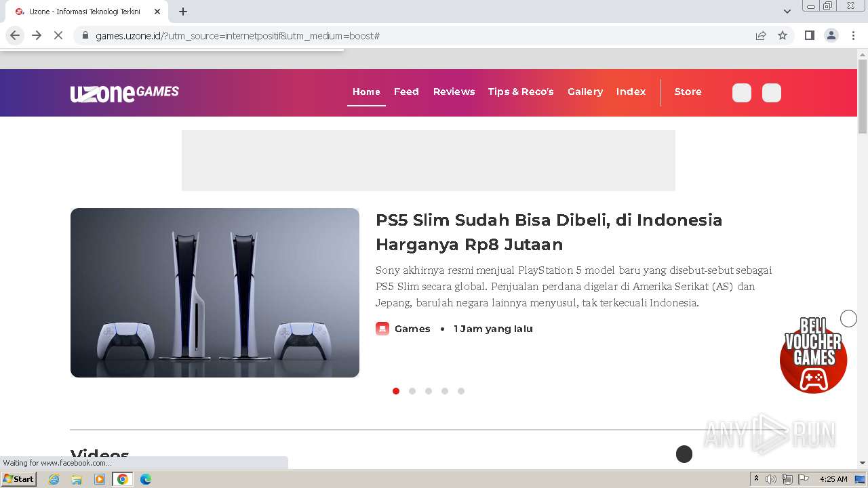The image size is (868, 488).
Task: Click the article summary paragraph
Action: [574, 286]
